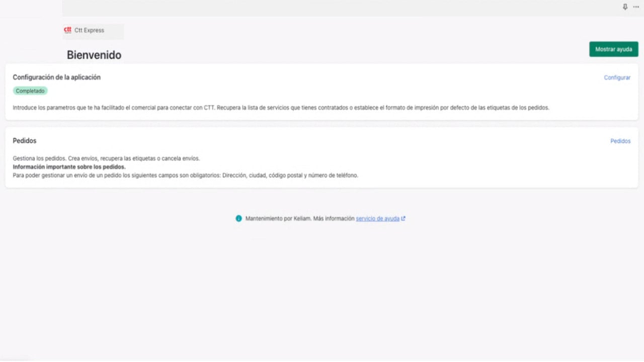
Task: Open the Configurar link
Action: click(x=617, y=78)
